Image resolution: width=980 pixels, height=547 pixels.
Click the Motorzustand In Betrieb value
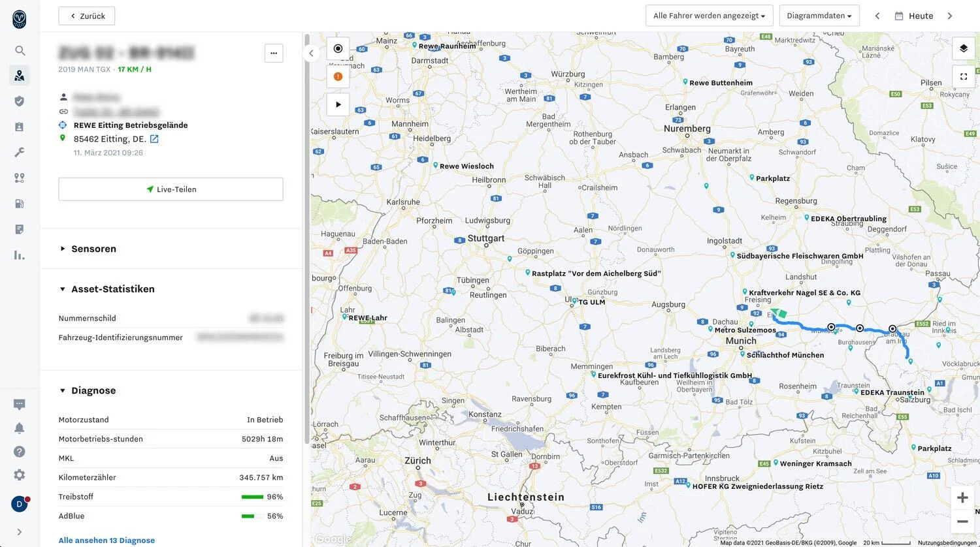coord(265,420)
